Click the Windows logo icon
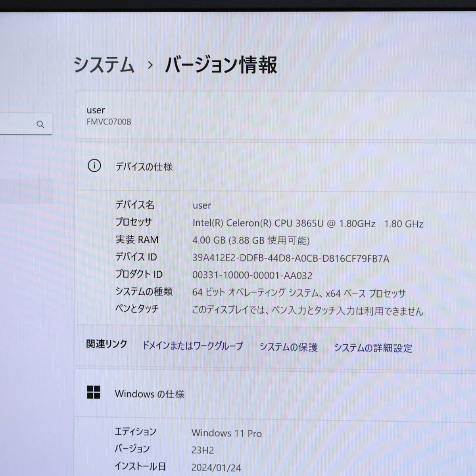Viewport: 476px width, 476px height. (94, 393)
